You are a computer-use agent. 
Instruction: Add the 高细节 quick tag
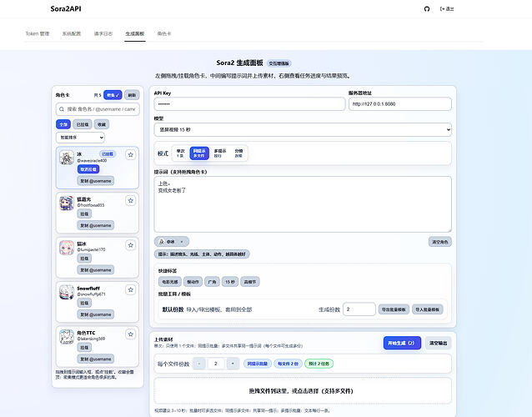click(x=250, y=282)
